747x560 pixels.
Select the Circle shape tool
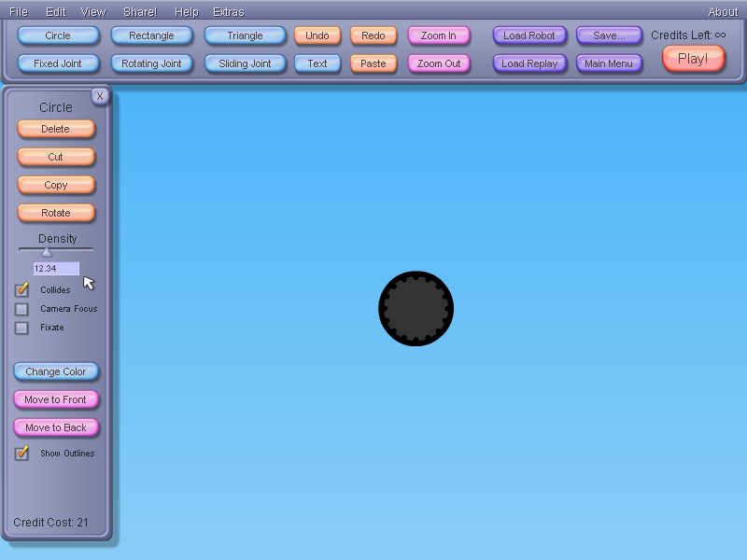[x=58, y=35]
